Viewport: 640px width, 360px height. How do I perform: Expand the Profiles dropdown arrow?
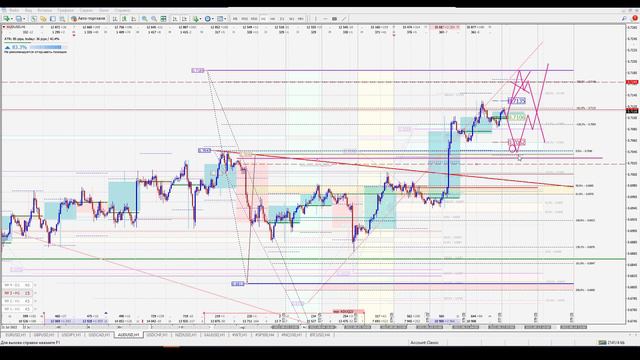(x=24, y=19)
